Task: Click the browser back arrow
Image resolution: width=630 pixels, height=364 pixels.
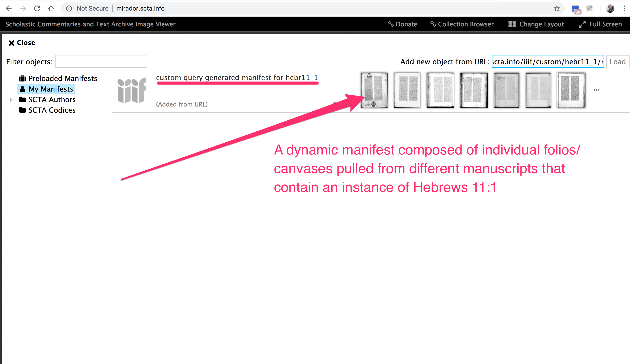Action: (9, 9)
